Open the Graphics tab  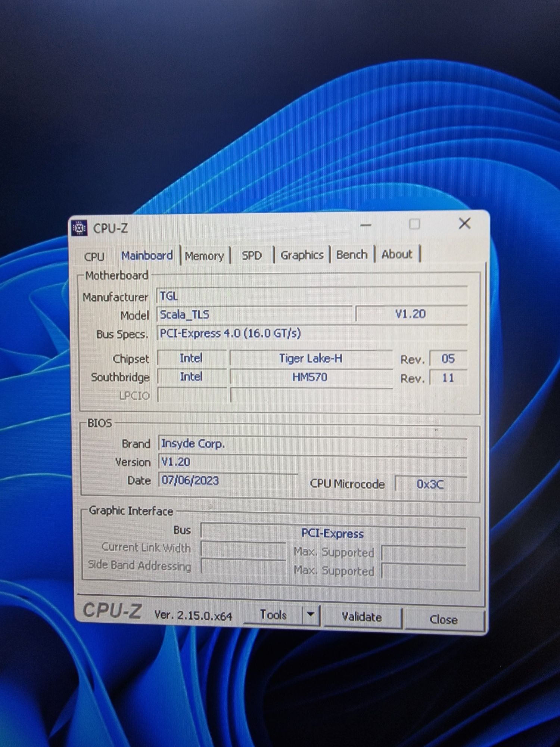click(x=302, y=255)
